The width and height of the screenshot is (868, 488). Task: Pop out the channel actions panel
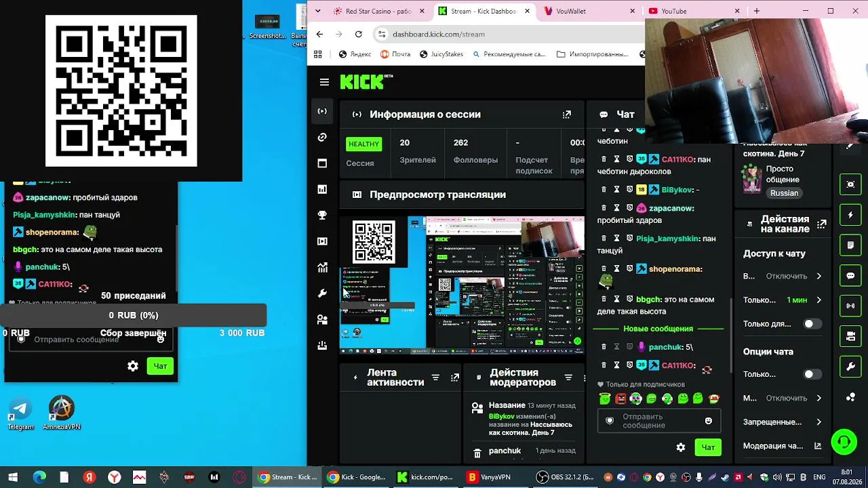point(822,224)
